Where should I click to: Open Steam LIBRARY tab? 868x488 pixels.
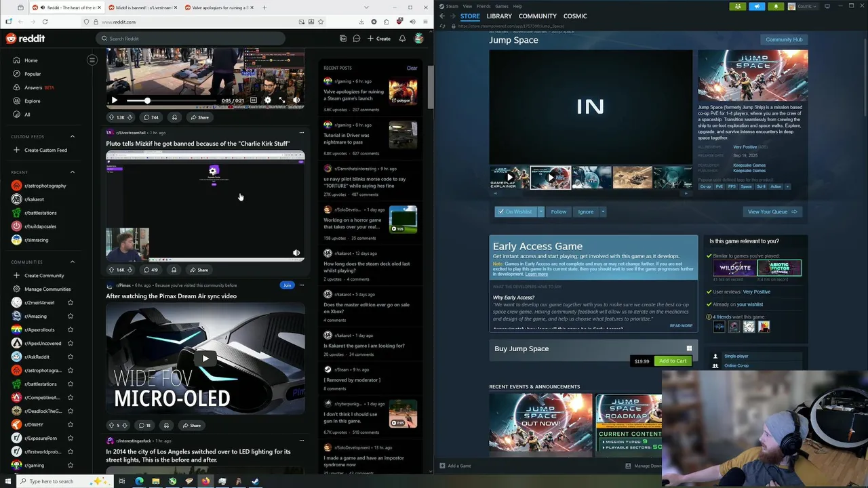click(499, 16)
